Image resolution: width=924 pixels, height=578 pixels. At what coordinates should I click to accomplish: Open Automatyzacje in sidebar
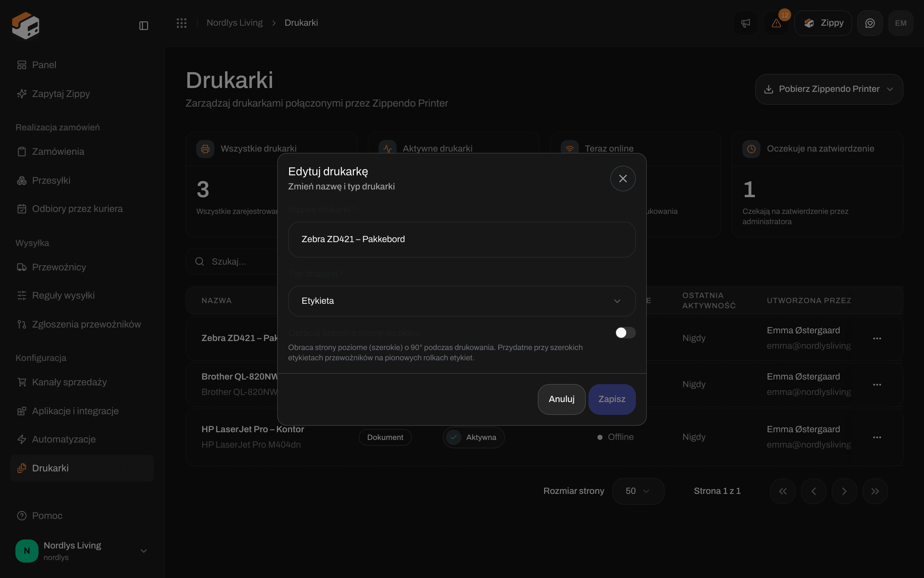[x=82, y=439]
